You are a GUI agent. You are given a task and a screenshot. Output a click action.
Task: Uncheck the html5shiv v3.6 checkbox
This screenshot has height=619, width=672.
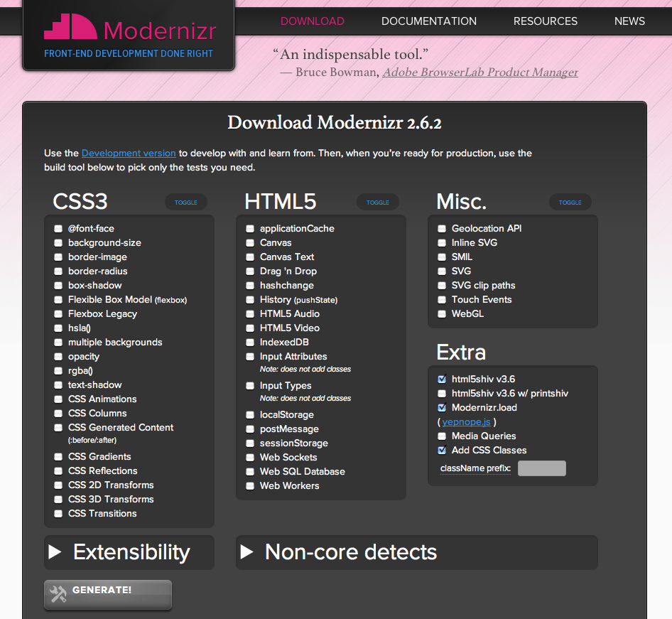(442, 379)
